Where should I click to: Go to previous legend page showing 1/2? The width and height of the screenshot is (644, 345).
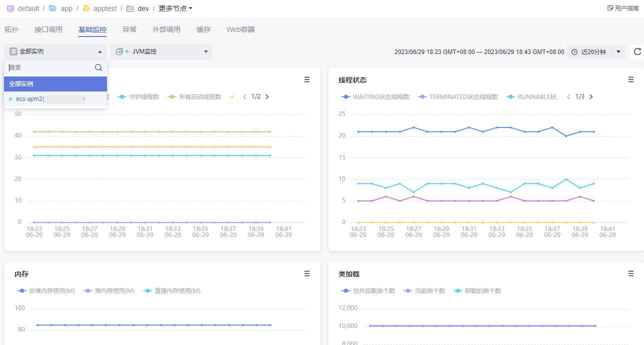[244, 96]
